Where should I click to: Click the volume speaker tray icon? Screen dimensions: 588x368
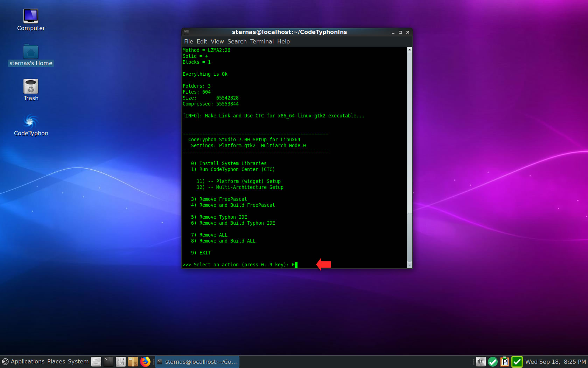(481, 361)
